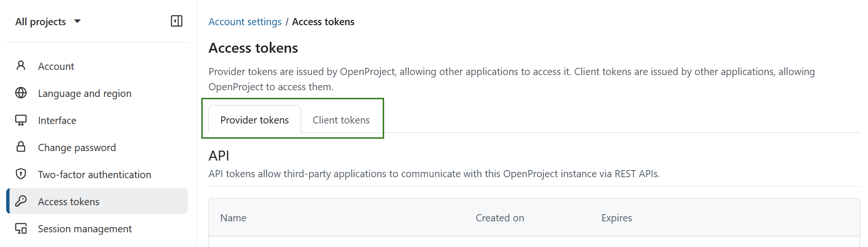This screenshot has height=247, width=868.
Task: Collapse the sidebar with the panel icon
Action: coord(177,21)
